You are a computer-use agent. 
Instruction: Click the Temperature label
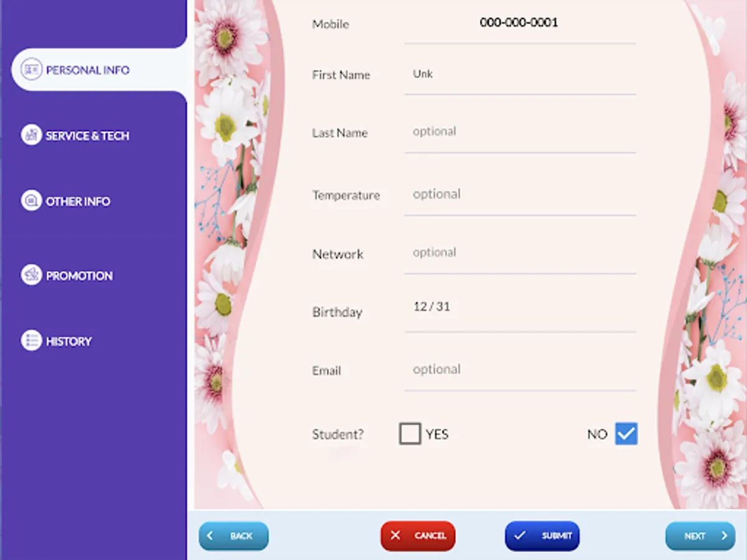[x=346, y=195]
